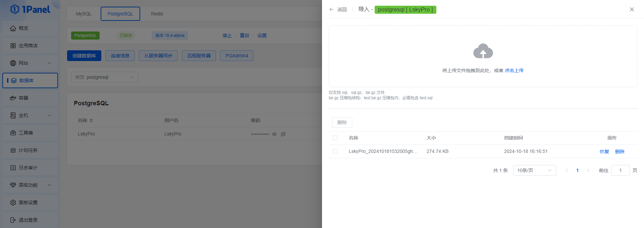644x228 pixels.
Task: Go to previous page arrow
Action: pos(567,170)
